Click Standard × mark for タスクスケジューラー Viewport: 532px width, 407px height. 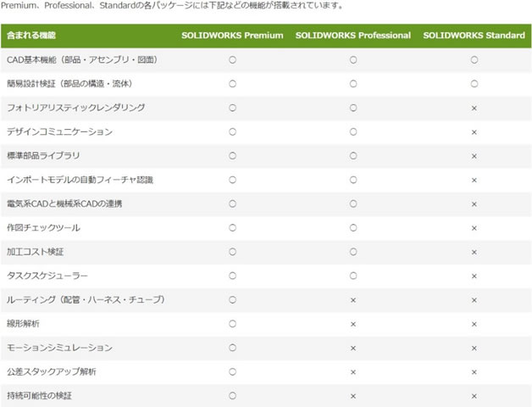474,276
